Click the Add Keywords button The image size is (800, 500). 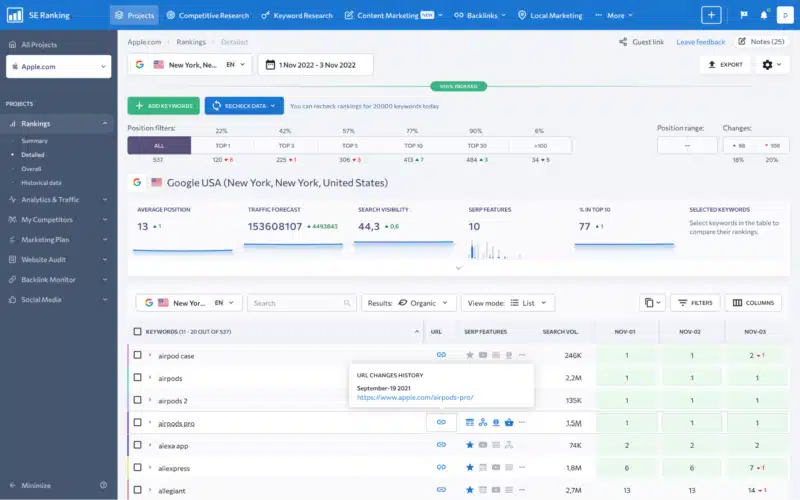point(163,105)
